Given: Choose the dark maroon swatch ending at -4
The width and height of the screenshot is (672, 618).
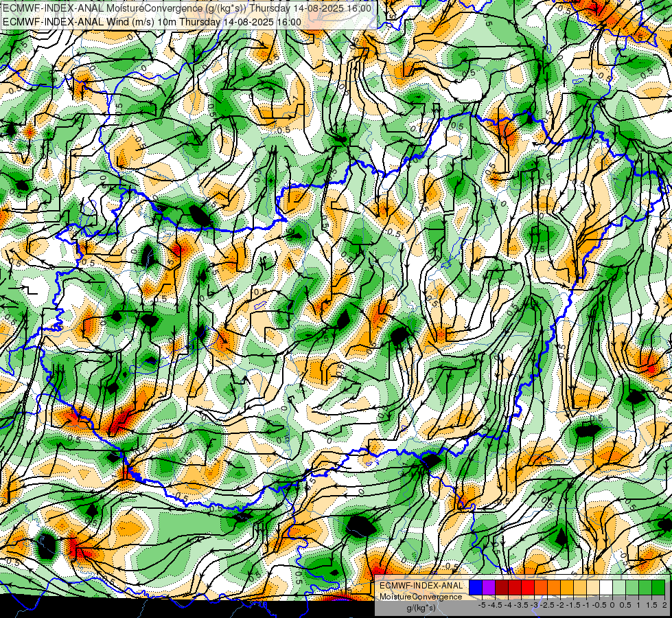Looking at the screenshot, I should (x=502, y=587).
